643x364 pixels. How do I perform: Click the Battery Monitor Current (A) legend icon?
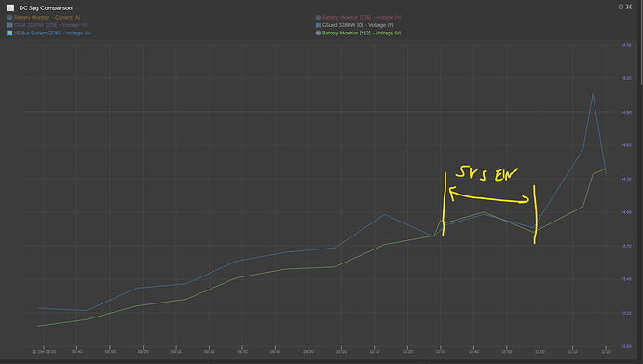click(x=10, y=17)
